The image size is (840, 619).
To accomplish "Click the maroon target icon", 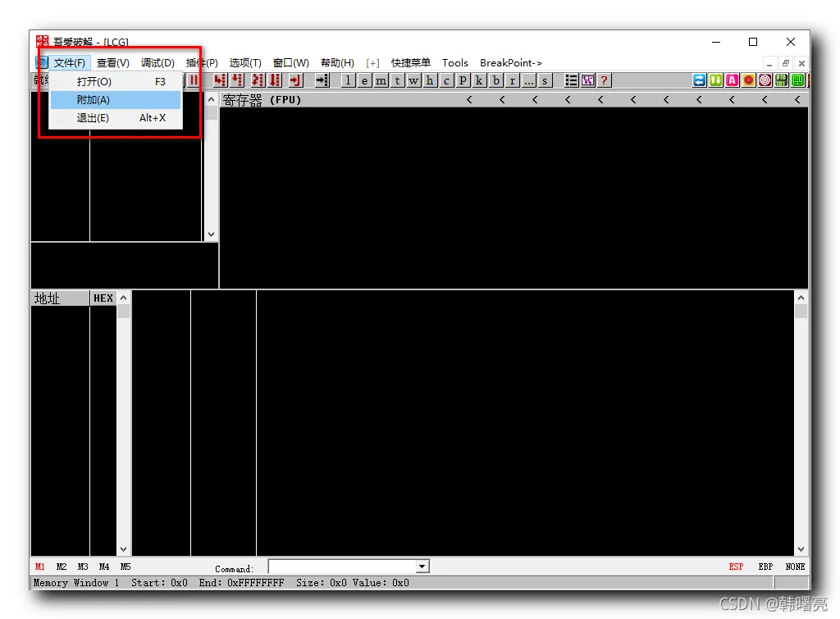I will [765, 80].
